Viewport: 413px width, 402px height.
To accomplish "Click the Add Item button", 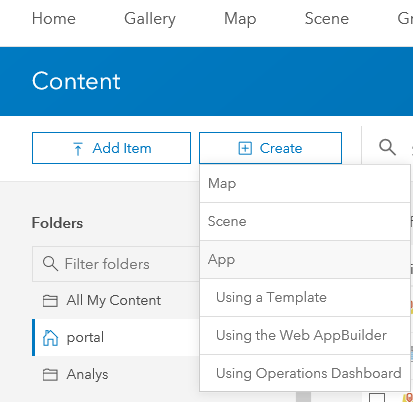I will click(111, 148).
